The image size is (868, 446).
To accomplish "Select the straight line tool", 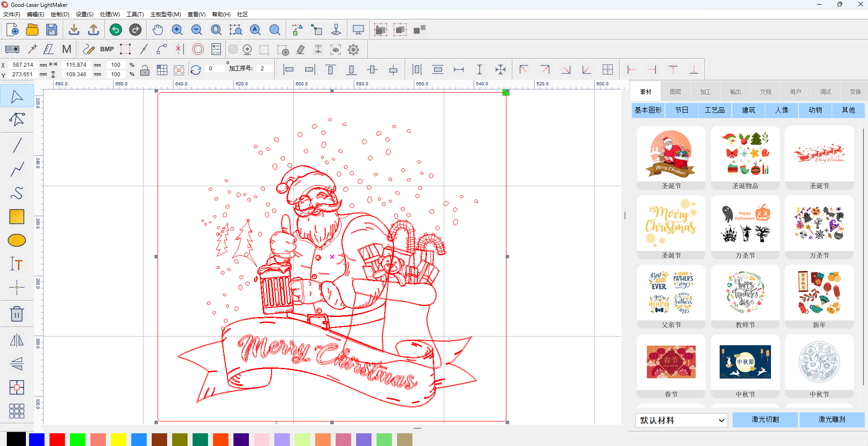I will [x=17, y=145].
